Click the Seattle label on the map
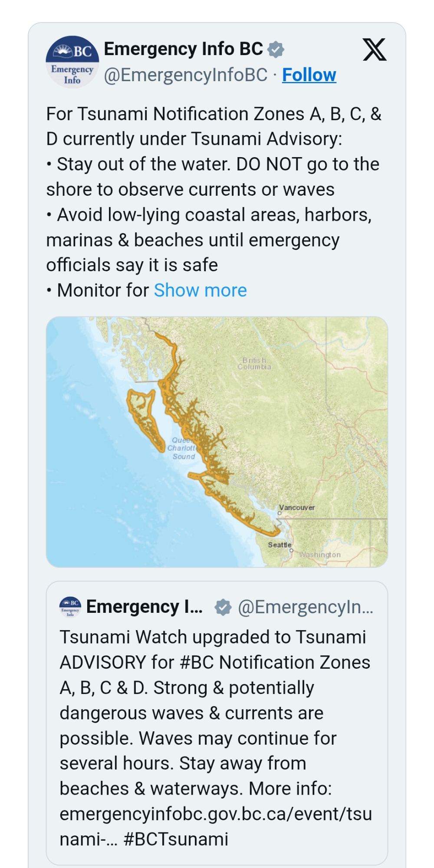Image resolution: width=434 pixels, height=868 pixels. [x=279, y=545]
